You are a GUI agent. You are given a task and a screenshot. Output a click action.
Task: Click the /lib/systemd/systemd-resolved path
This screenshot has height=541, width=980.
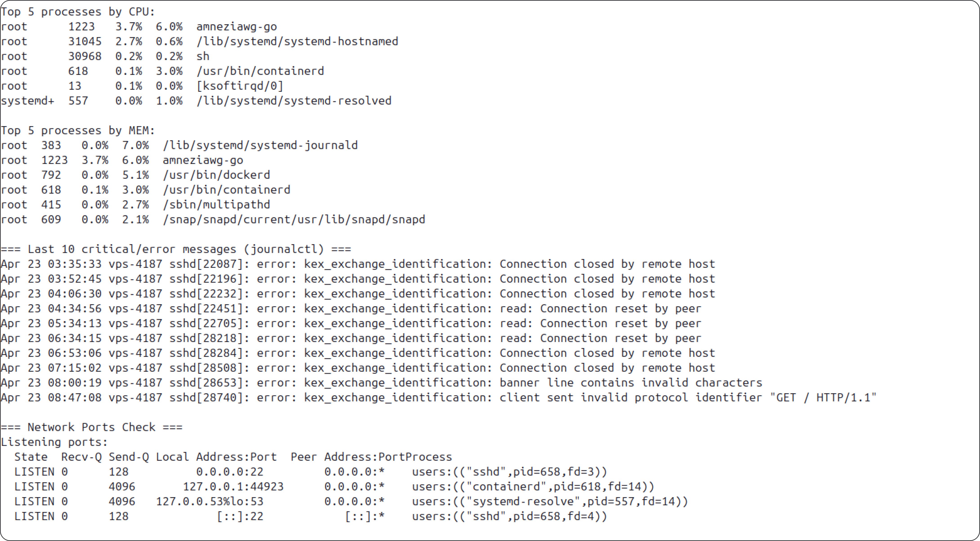click(x=294, y=101)
